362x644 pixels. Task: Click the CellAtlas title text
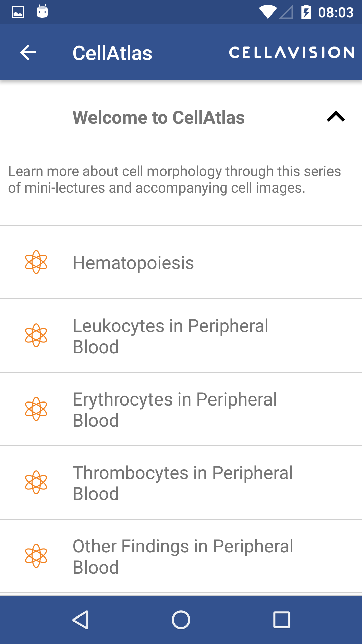click(112, 53)
